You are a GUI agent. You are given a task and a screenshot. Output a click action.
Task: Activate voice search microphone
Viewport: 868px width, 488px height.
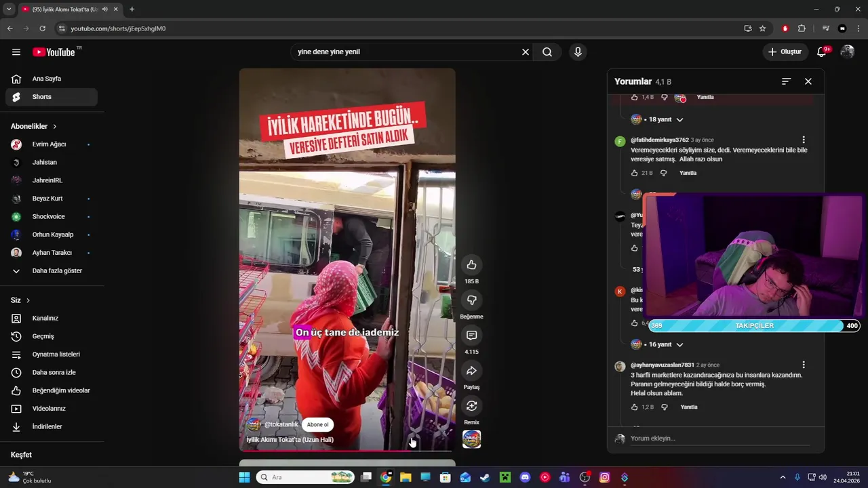(578, 52)
